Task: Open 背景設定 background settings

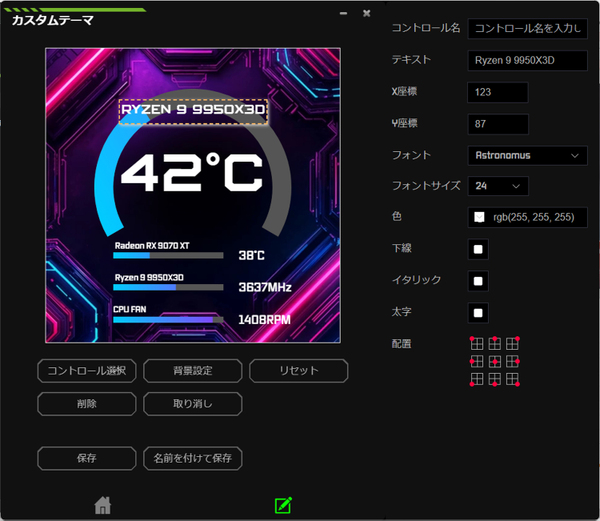Action: pos(192,371)
